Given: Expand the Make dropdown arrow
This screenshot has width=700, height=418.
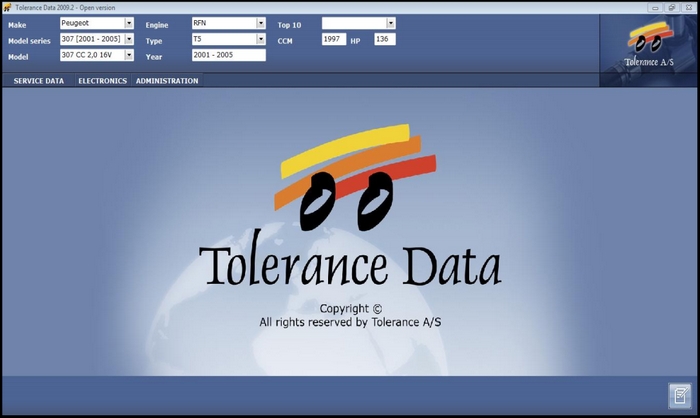Looking at the screenshot, I should coord(129,23).
